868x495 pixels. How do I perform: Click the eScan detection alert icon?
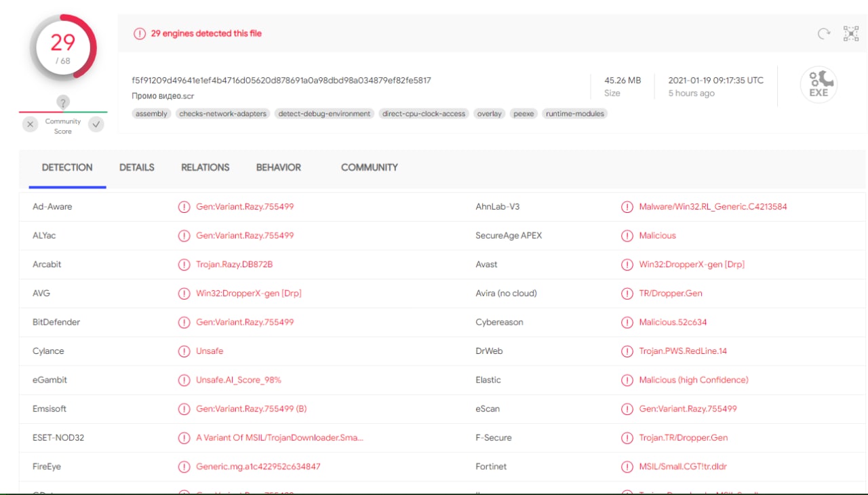click(627, 409)
